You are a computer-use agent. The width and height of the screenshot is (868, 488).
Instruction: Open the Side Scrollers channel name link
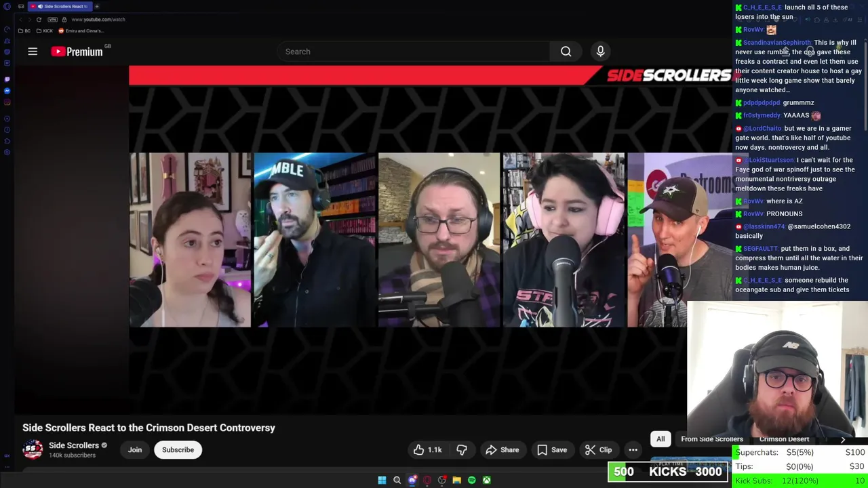[x=74, y=445]
